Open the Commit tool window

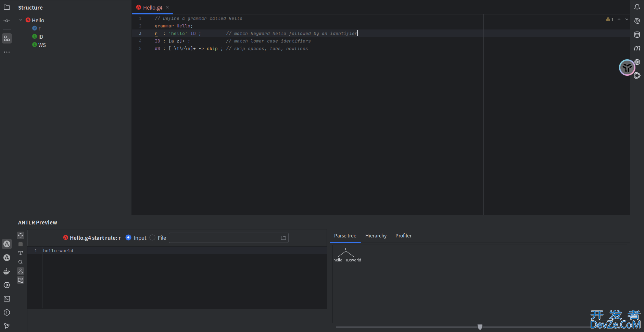[x=7, y=21]
